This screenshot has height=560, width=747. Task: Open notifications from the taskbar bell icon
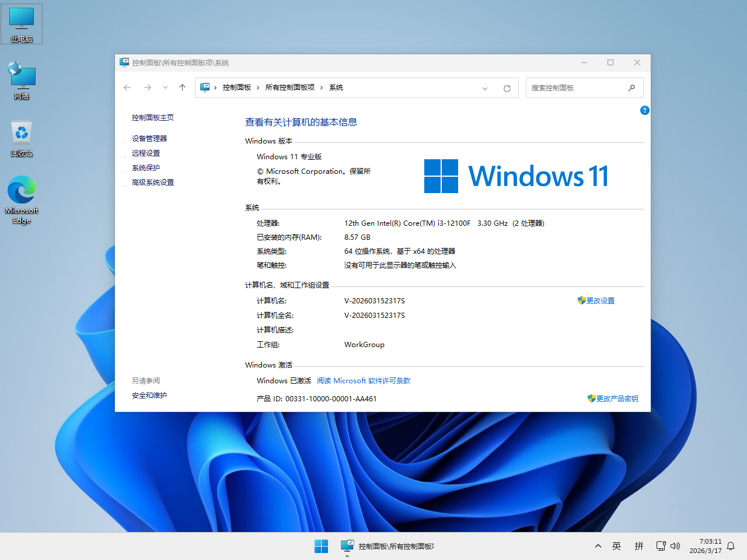tap(731, 546)
